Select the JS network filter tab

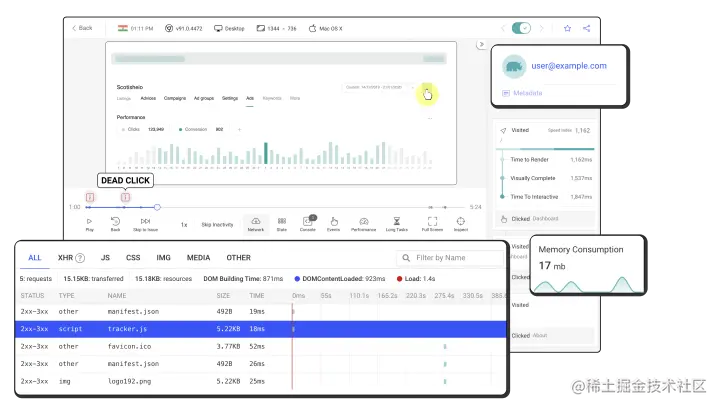point(105,258)
